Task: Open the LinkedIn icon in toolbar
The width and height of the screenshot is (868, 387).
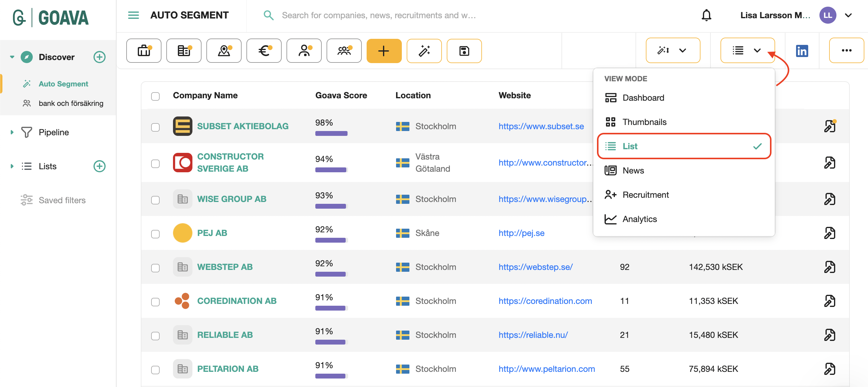Action: (x=802, y=51)
